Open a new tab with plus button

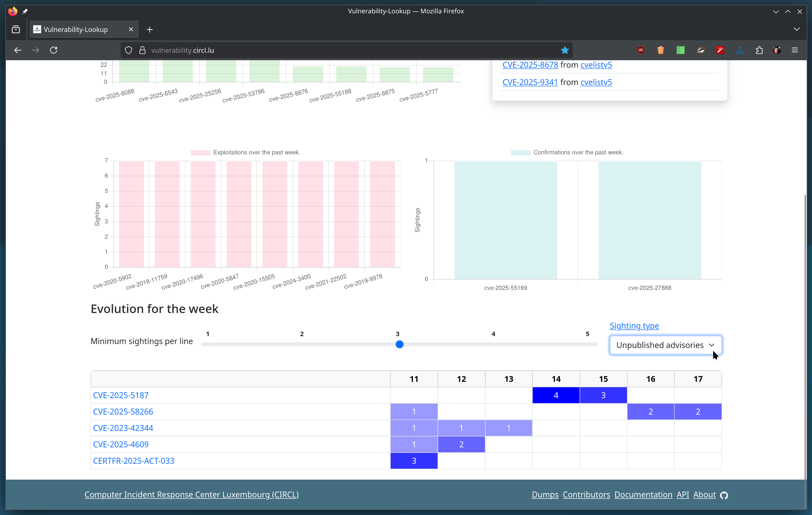click(x=150, y=30)
